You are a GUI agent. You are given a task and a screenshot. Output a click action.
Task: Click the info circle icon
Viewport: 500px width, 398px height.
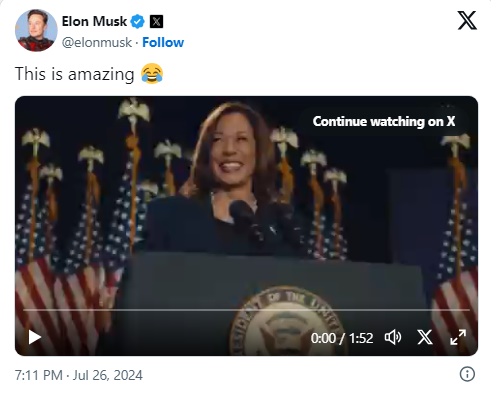click(467, 374)
